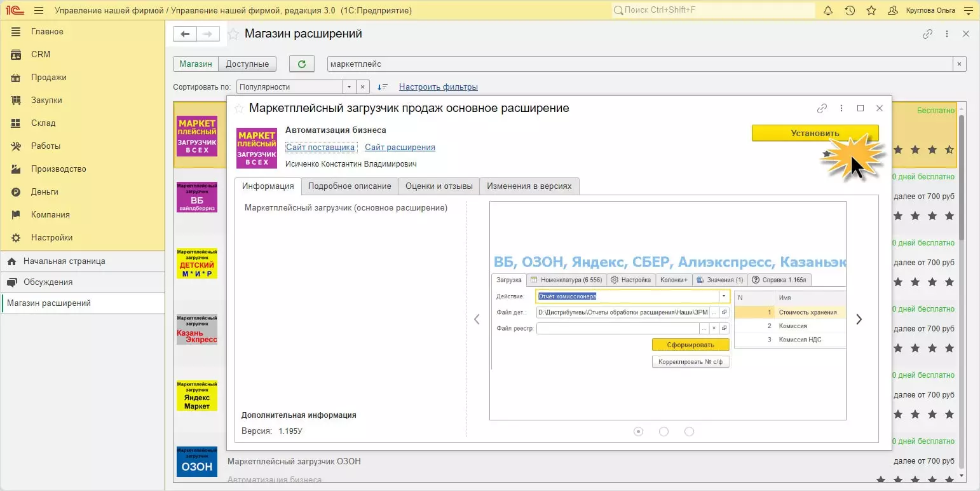Switch to the Магазин view
This screenshot has height=491, width=980.
pos(196,64)
